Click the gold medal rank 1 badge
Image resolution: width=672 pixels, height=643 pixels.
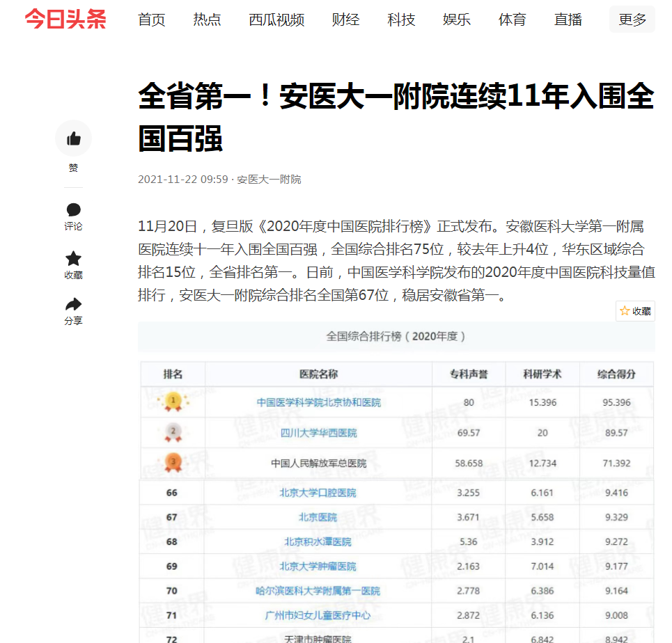tap(173, 402)
